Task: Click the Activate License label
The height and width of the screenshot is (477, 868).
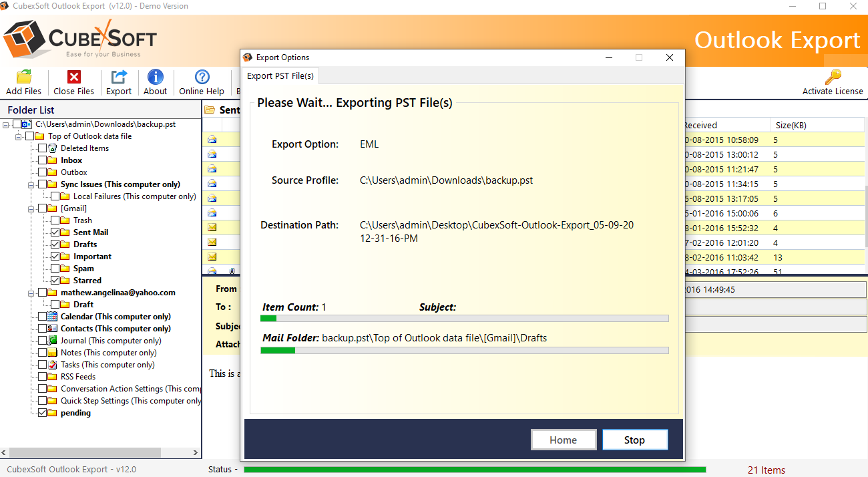Action: pyautogui.click(x=833, y=92)
